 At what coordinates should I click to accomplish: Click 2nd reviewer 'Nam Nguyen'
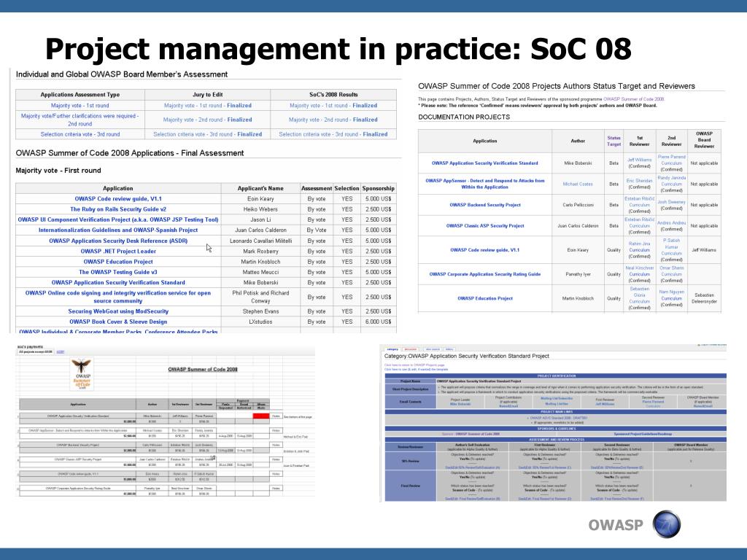pos(671,292)
